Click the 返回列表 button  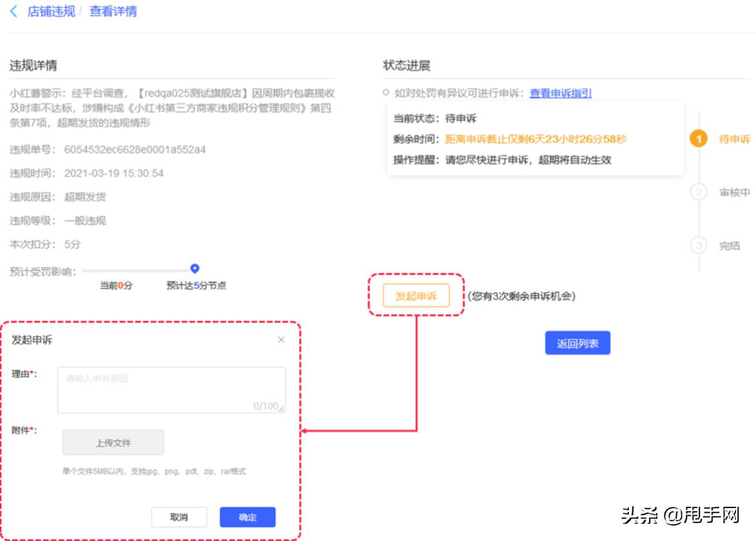coord(578,344)
